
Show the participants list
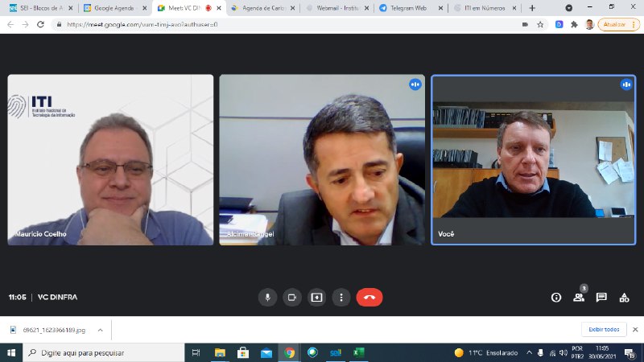pos(578,297)
